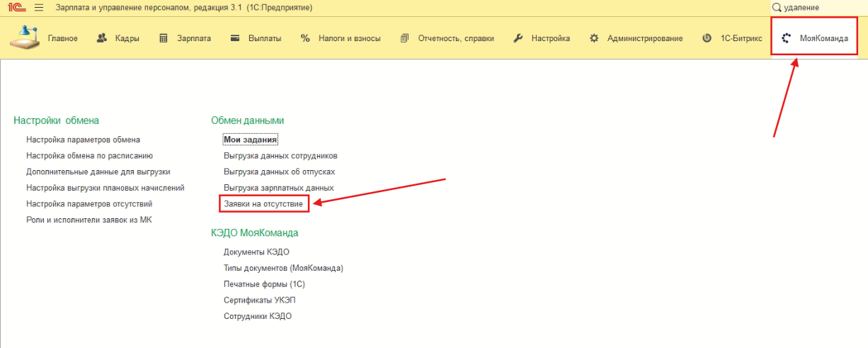Screen dimensions: 868x348
Task: Open Заявки на отсутствие link
Action: pos(263,203)
